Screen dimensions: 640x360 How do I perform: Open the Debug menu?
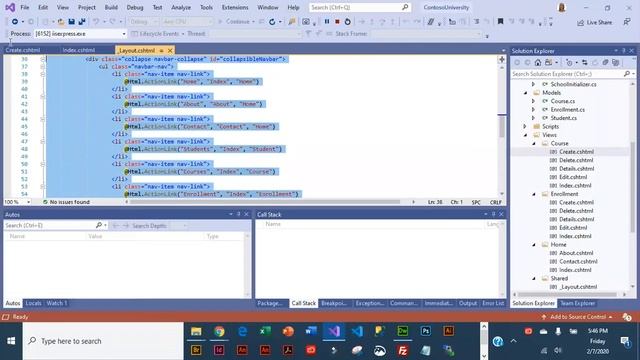(x=135, y=7)
